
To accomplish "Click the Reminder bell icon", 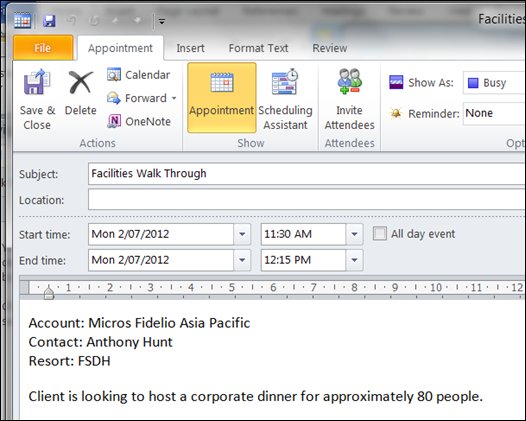I will [396, 113].
